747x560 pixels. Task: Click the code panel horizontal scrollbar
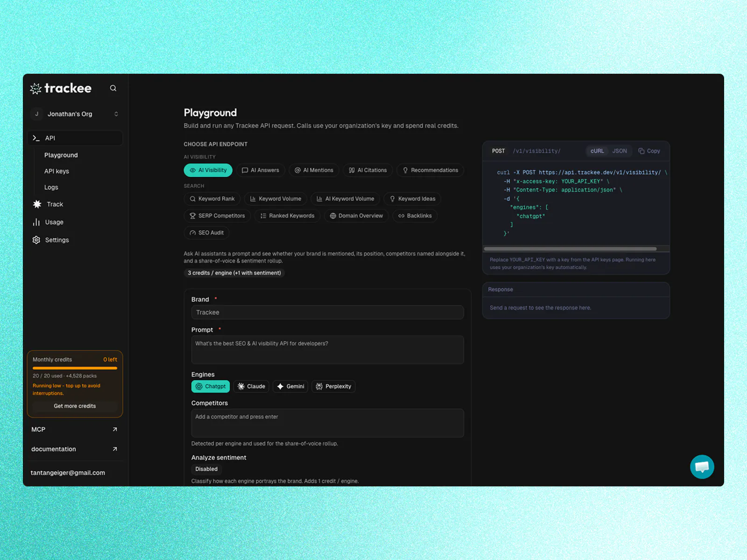[571, 249]
